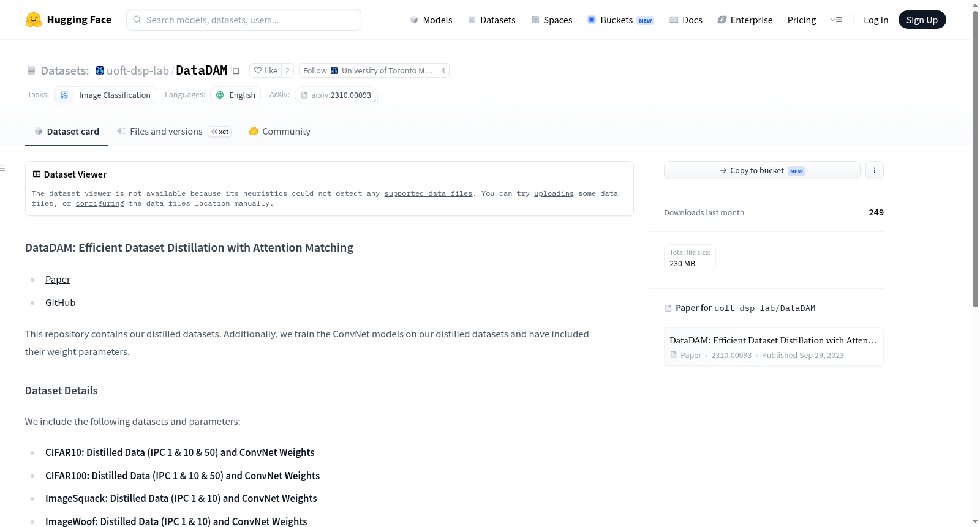
Task: Click the Dataset Details heading
Action: click(x=61, y=391)
